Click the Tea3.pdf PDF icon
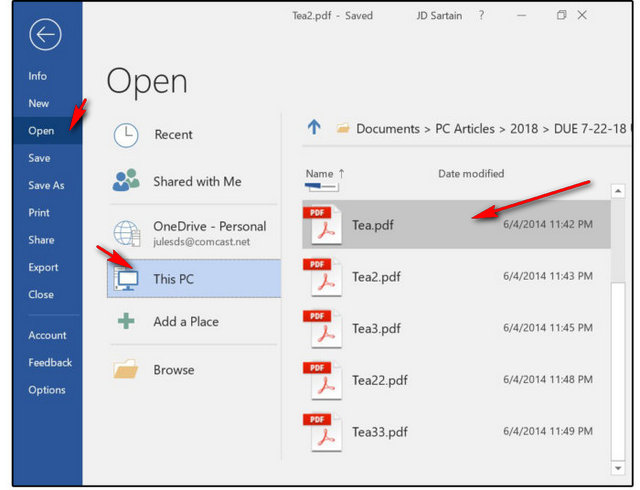 [x=323, y=329]
